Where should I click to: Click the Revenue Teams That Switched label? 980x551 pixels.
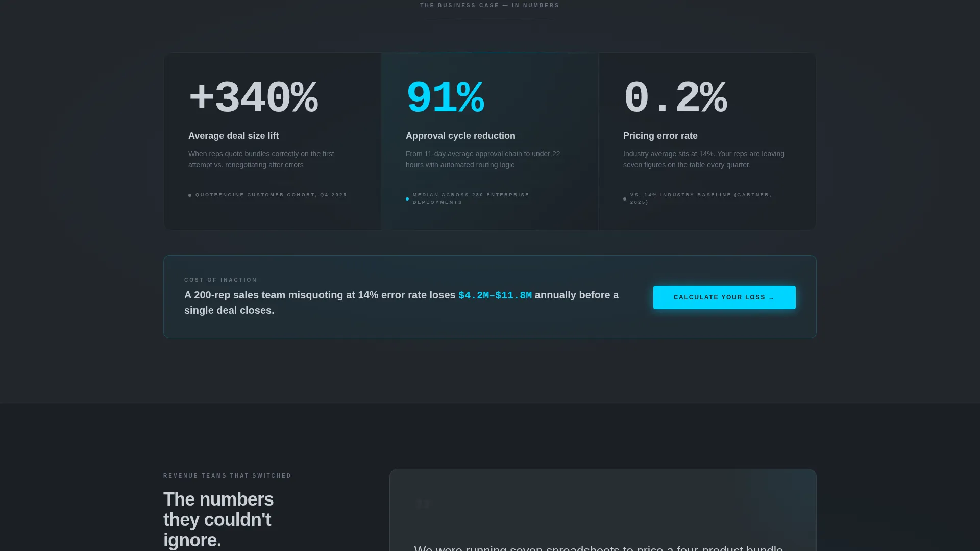pyautogui.click(x=227, y=475)
